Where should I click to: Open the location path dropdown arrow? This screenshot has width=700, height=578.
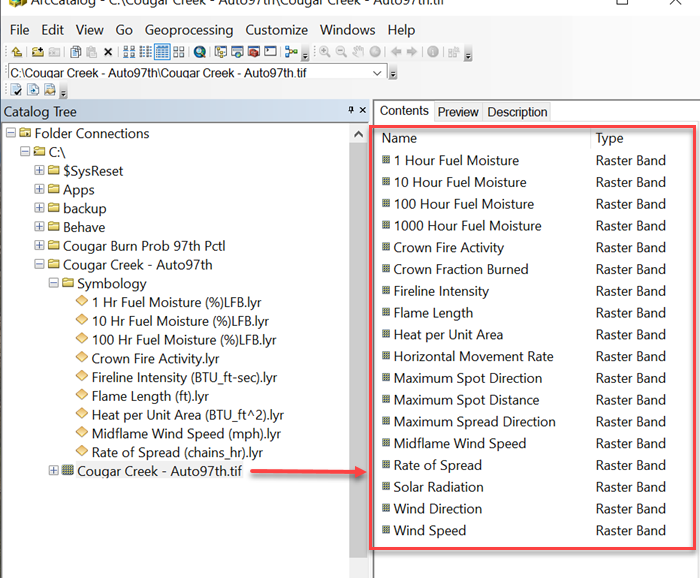tap(377, 73)
